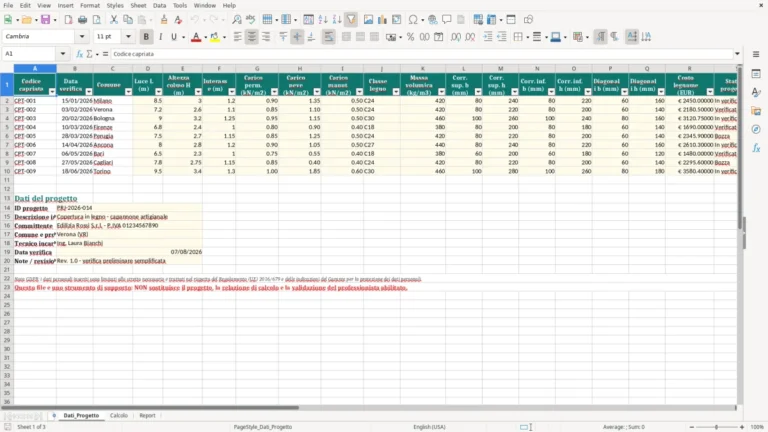Toggle Underline formatting
768x432 pixels.
coord(173,37)
